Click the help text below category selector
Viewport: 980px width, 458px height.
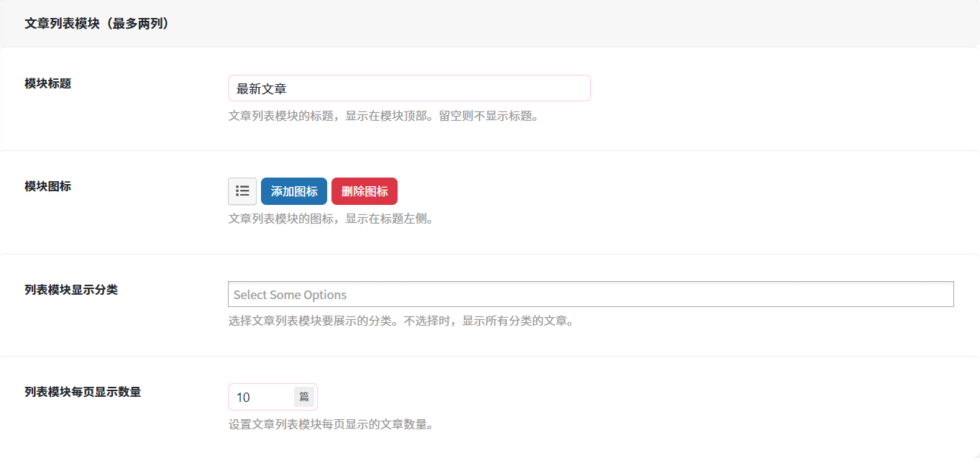[x=400, y=321]
